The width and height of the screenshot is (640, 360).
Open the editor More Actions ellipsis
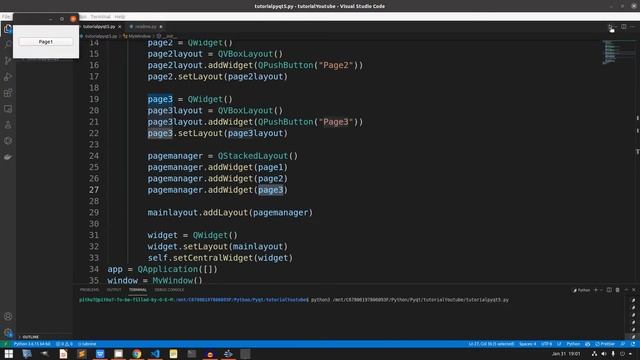633,27
